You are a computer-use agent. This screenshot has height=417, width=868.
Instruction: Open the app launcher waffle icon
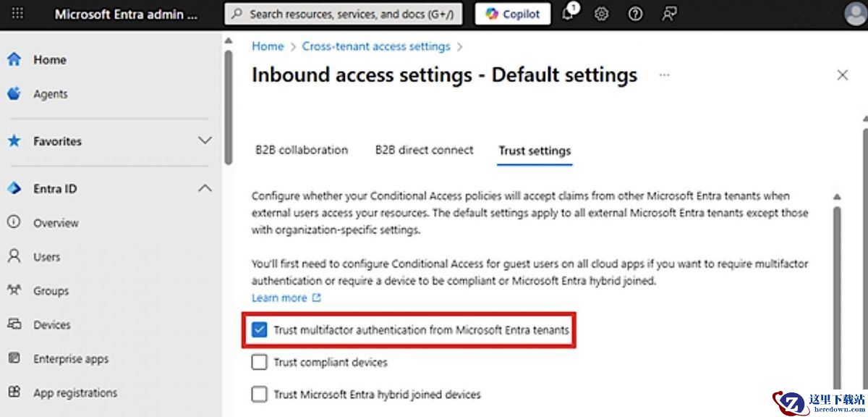[18, 14]
